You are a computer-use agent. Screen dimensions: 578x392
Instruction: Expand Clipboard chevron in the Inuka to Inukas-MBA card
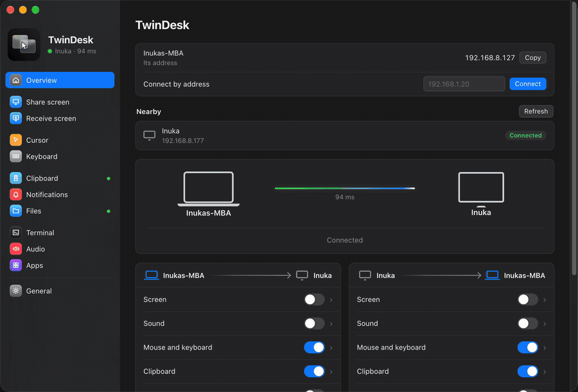coord(545,371)
